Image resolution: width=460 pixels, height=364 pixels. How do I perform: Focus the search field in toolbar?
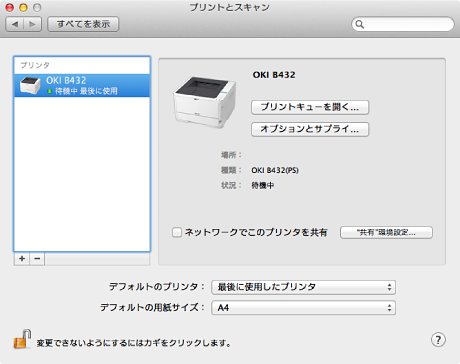(403, 24)
